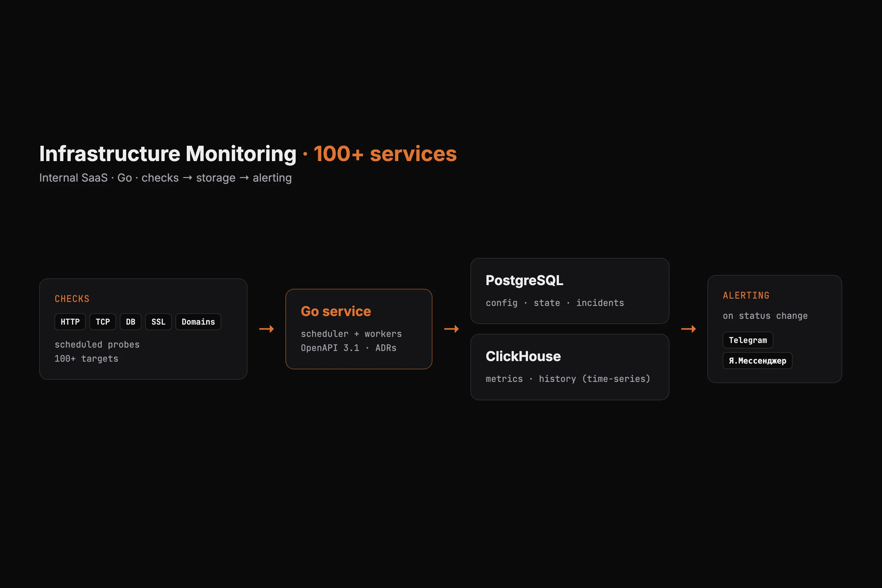Click the Telegram alert channel tag
Screen dimensions: 882x588
pos(748,340)
